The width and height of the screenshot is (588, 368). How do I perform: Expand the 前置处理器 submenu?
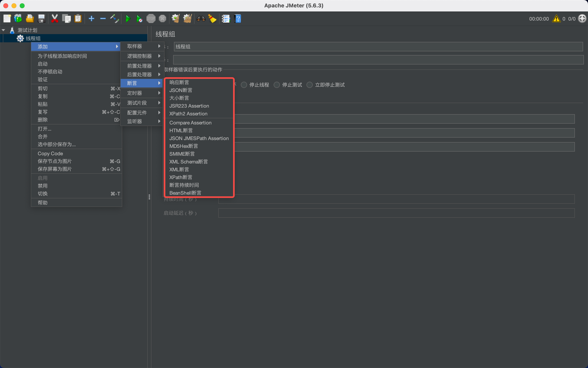pyautogui.click(x=142, y=66)
